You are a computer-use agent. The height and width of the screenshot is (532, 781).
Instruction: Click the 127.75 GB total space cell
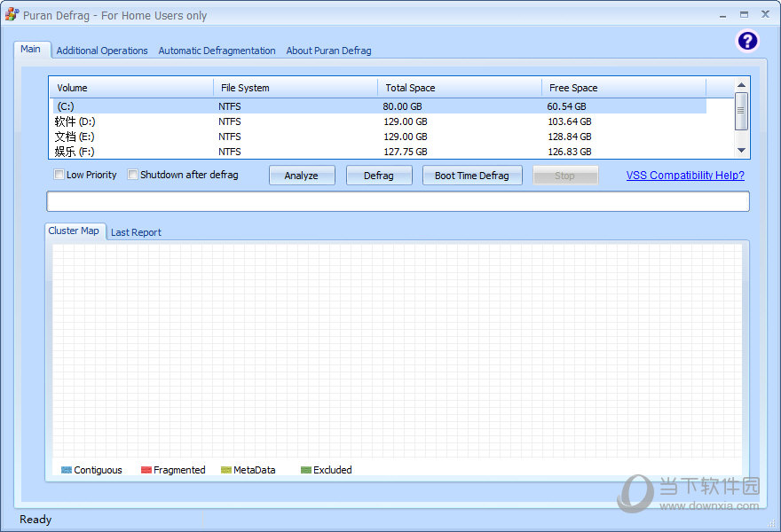point(406,152)
